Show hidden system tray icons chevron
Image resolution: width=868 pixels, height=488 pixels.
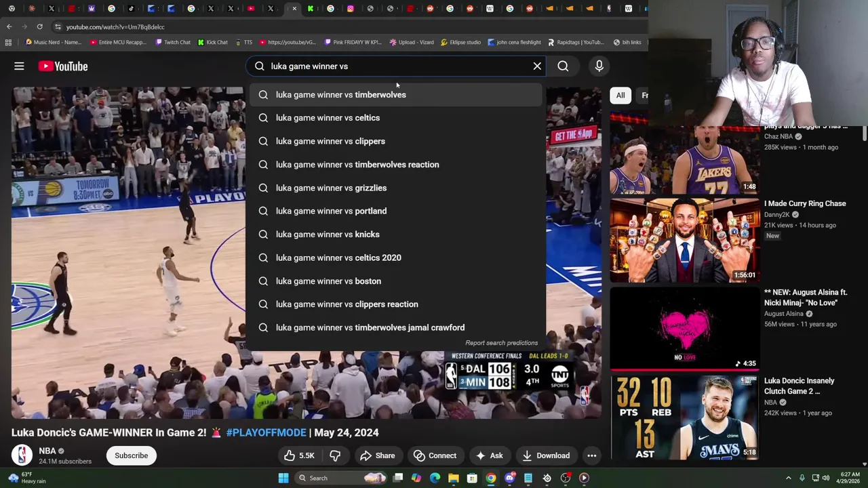[788, 478]
